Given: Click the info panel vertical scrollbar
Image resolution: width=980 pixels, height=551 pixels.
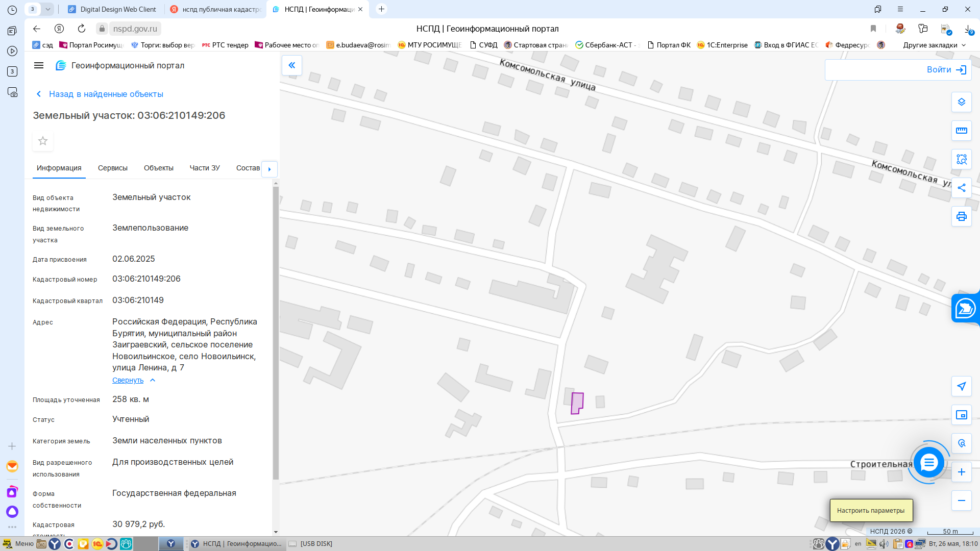Looking at the screenshot, I should coord(276,333).
